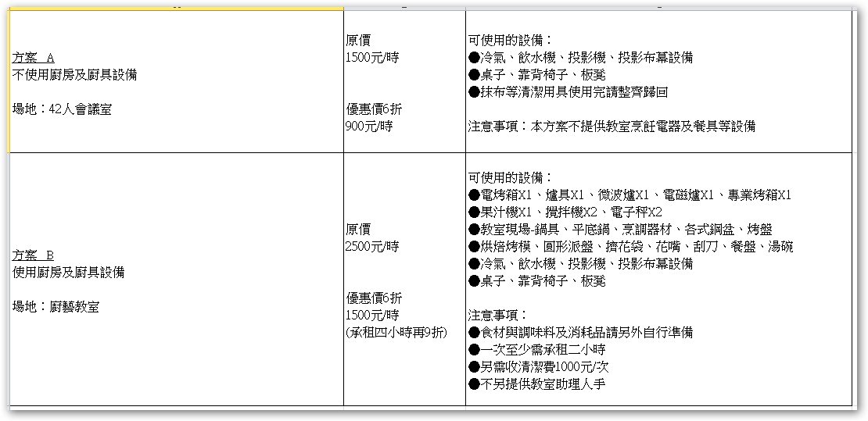Click the 果汁機X1、攪拌機X2 equipment line
Image resolution: width=868 pixels, height=421 pixels.
[x=565, y=212]
